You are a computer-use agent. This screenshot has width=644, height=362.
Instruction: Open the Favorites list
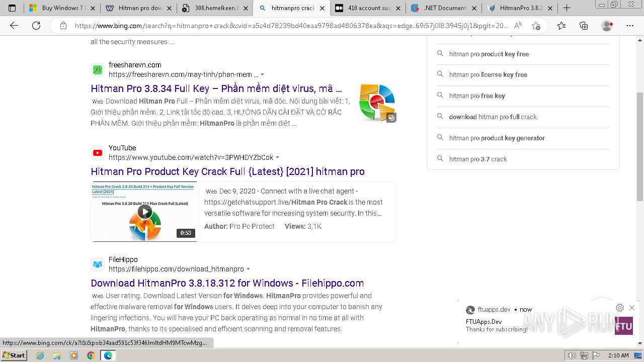561,26
